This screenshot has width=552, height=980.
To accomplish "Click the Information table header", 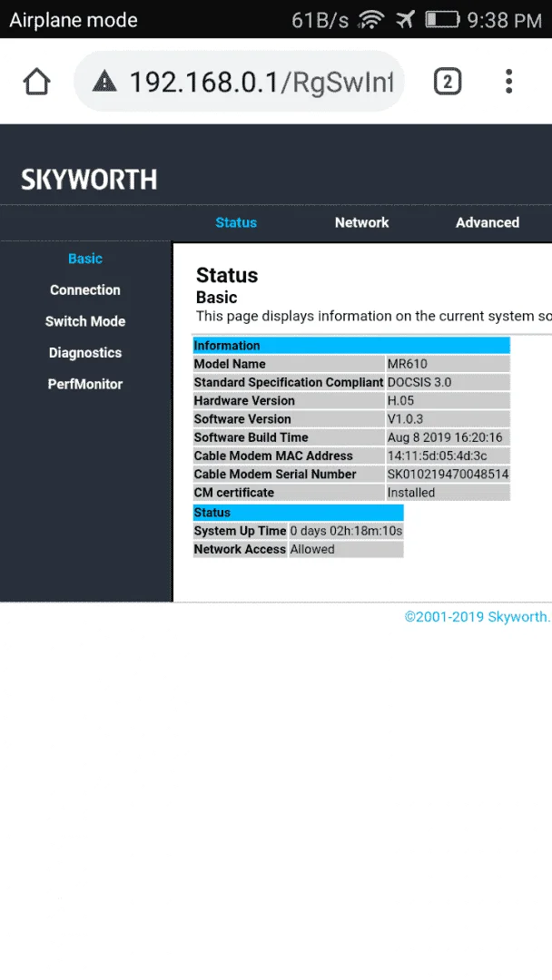I will click(x=351, y=346).
